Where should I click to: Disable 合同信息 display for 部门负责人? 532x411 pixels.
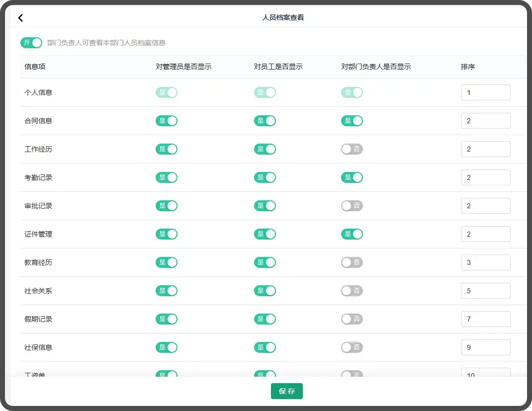352,121
